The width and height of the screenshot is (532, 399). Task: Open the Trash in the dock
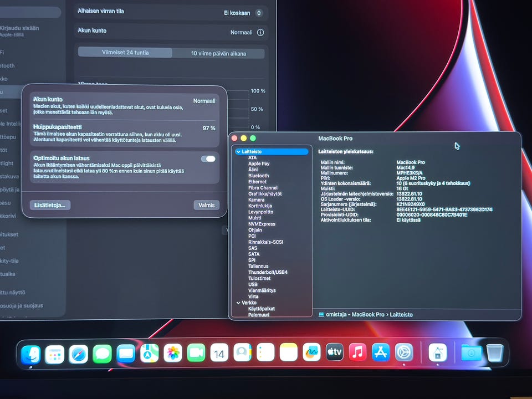click(495, 353)
